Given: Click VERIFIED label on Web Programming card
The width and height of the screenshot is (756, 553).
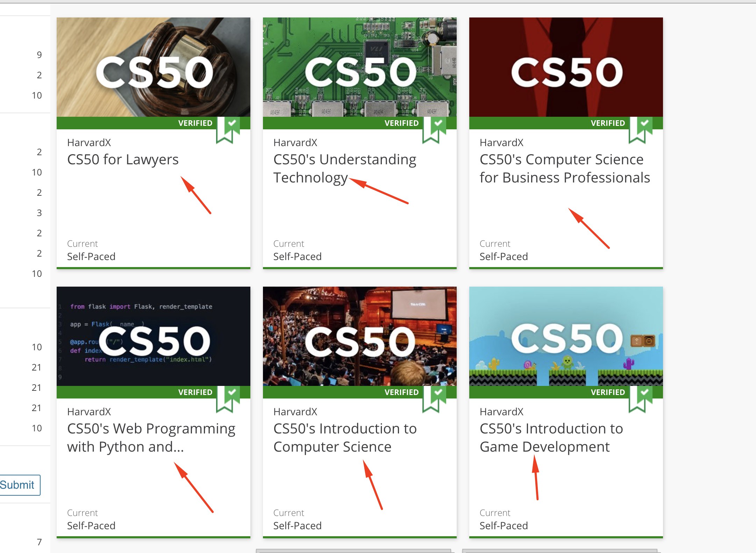Looking at the screenshot, I should click(x=195, y=392).
